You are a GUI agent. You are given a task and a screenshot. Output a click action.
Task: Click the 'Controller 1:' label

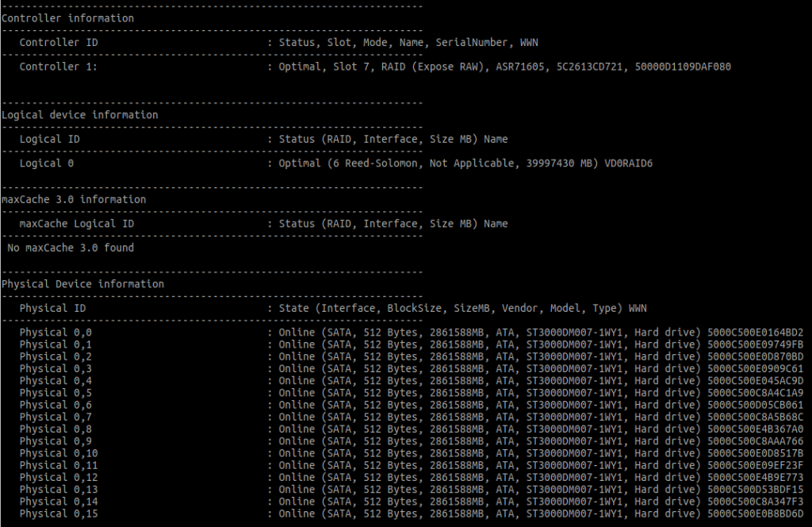pos(59,67)
